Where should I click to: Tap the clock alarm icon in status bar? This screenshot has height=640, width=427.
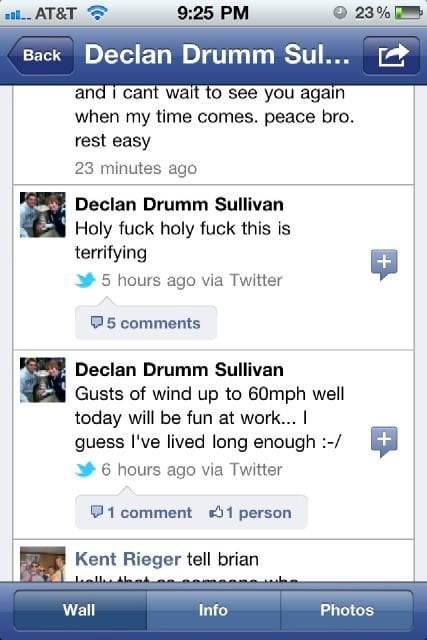340,13
